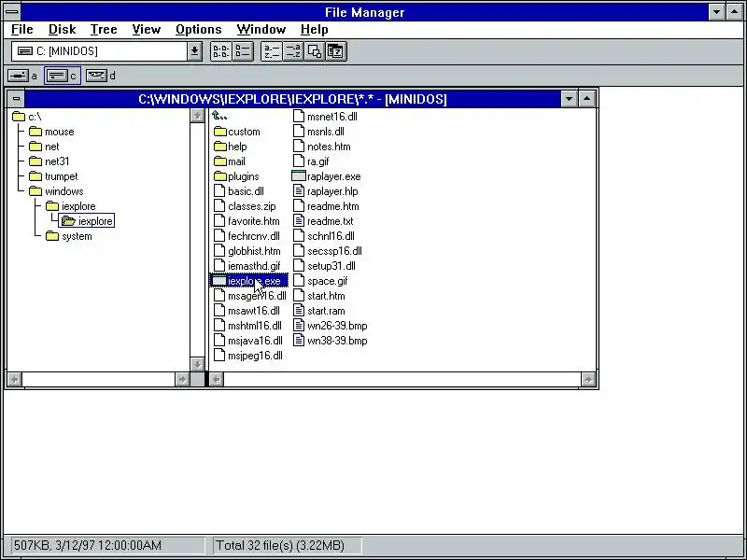Minimize the IEXPLORE directory child window
Viewport: 747px width, 560px height.
pos(569,99)
